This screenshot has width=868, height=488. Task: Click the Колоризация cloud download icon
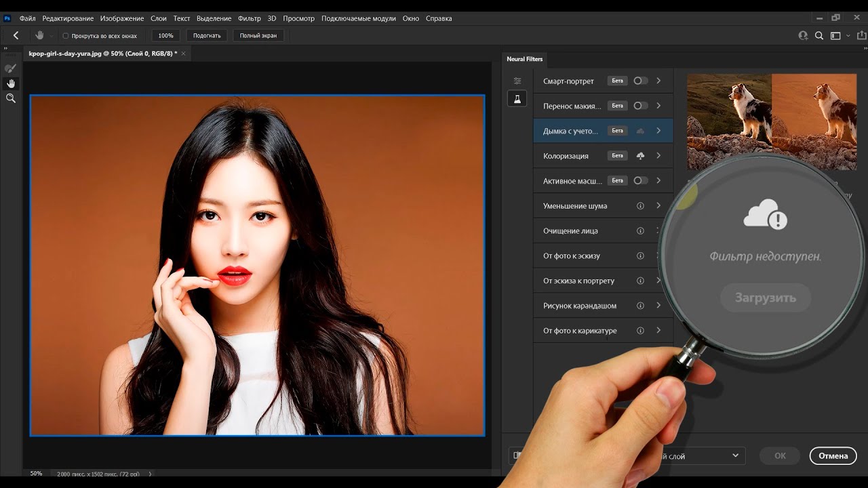(640, 156)
